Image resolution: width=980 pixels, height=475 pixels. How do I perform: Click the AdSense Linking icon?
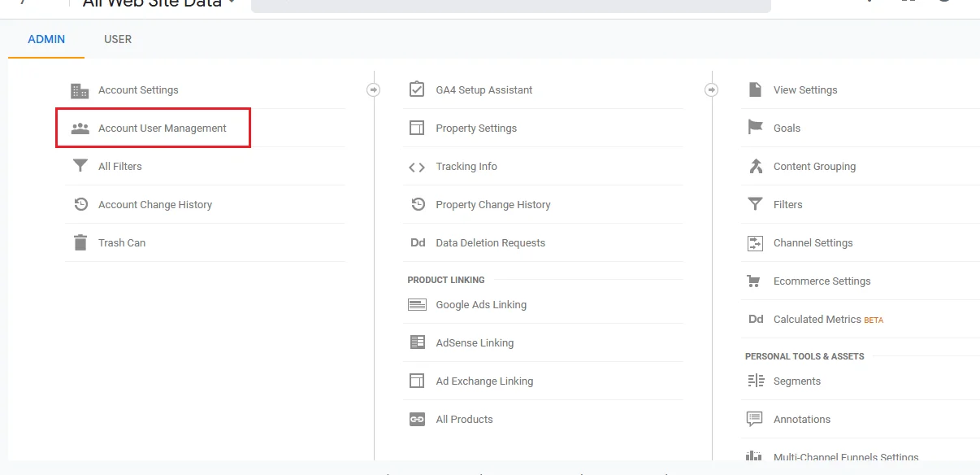[417, 342]
